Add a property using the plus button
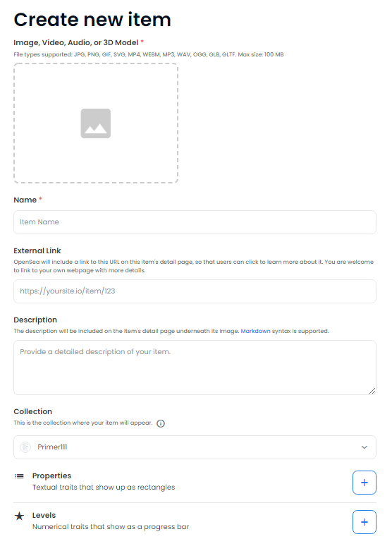The image size is (392, 539). coord(365,483)
